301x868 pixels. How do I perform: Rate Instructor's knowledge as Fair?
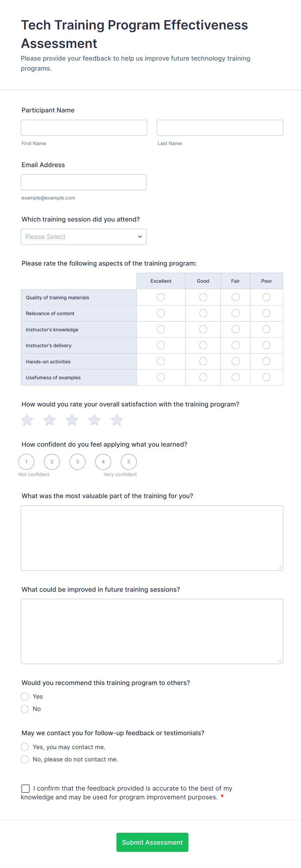[x=235, y=329]
